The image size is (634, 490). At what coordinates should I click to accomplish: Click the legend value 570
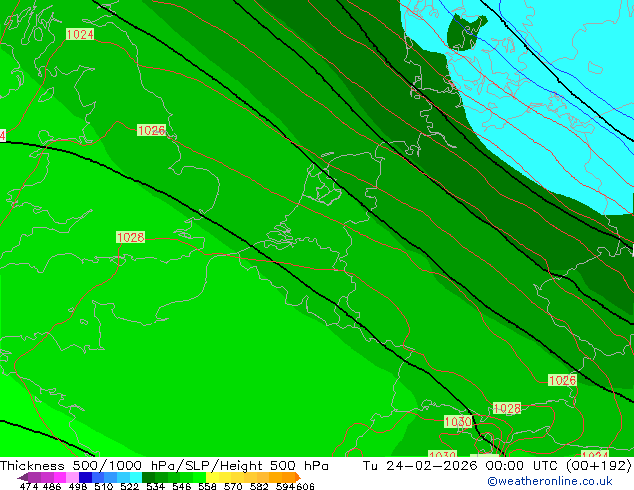[233, 486]
